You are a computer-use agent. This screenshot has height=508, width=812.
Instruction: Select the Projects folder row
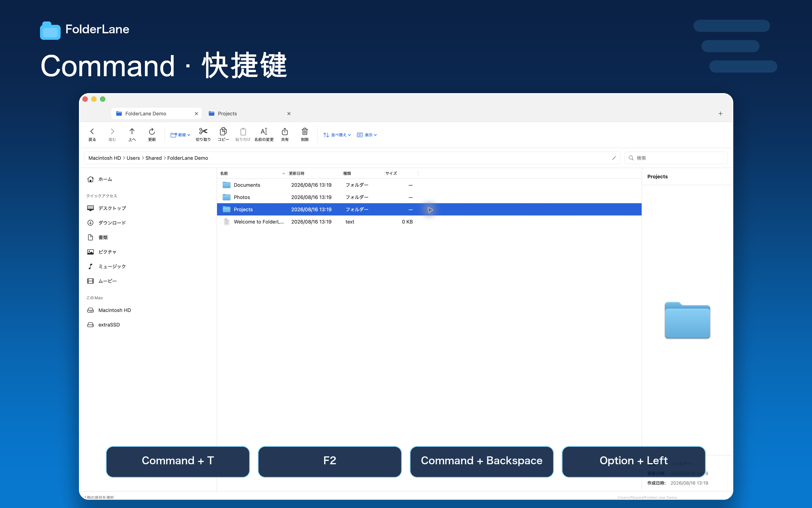[429, 209]
